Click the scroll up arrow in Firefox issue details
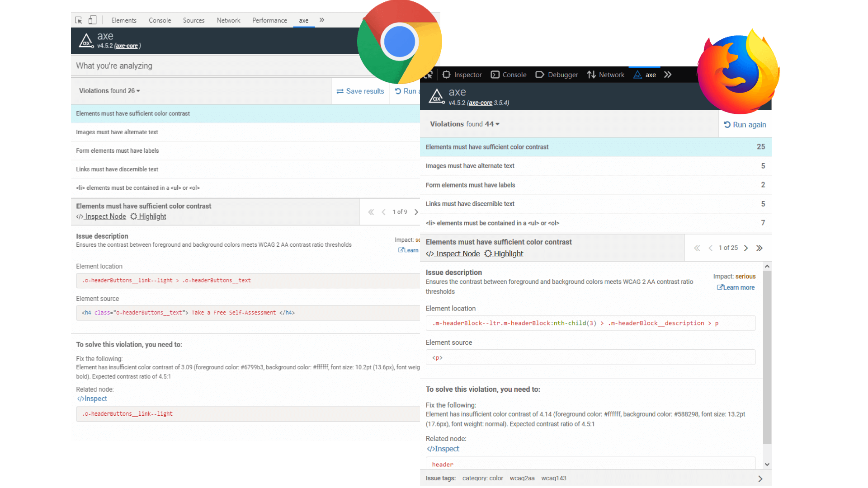868x488 pixels. [767, 267]
